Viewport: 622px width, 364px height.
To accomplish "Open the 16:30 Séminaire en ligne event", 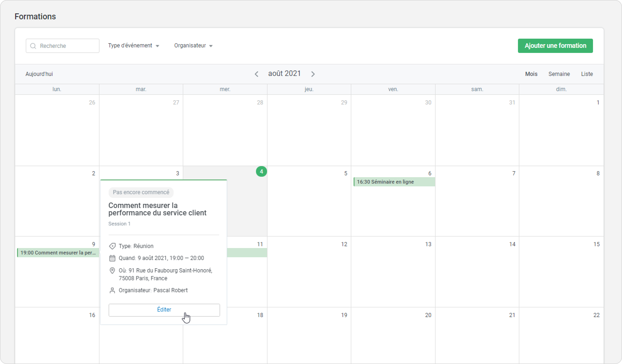I will [394, 182].
